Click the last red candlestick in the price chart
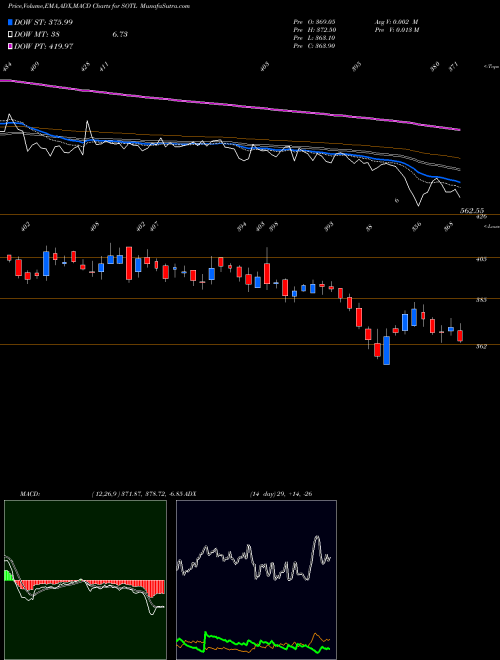 460,335
